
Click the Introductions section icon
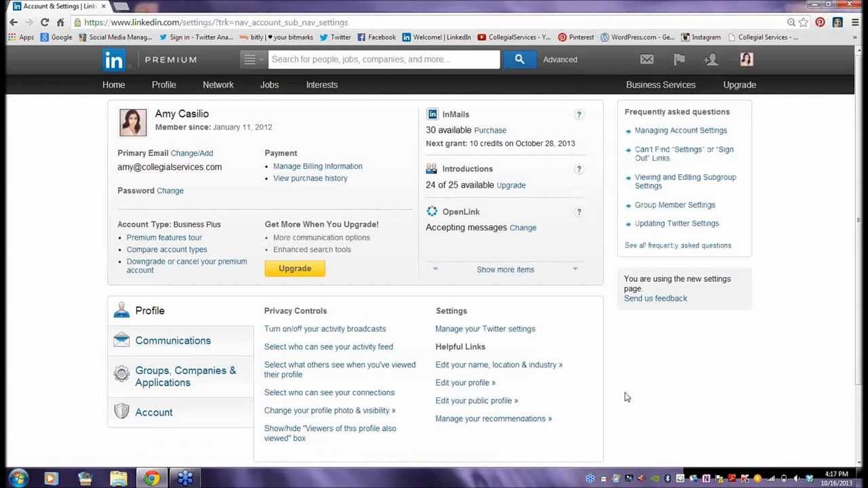(431, 169)
